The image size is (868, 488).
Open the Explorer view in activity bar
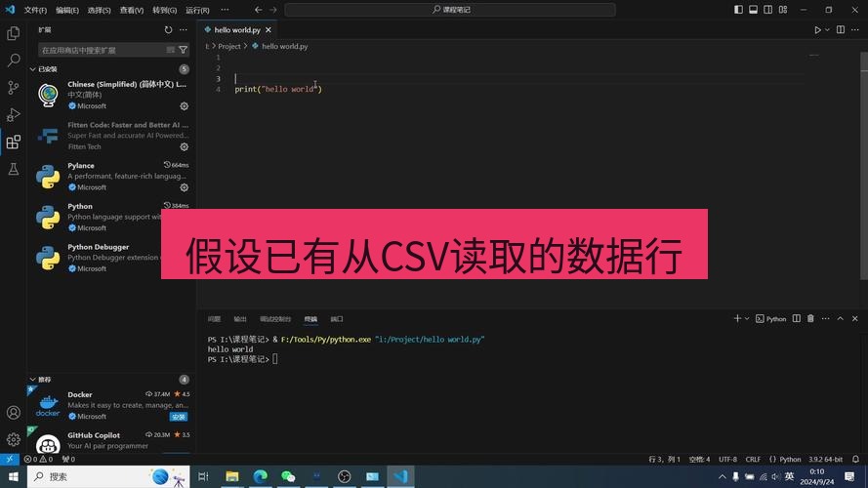pos(14,33)
